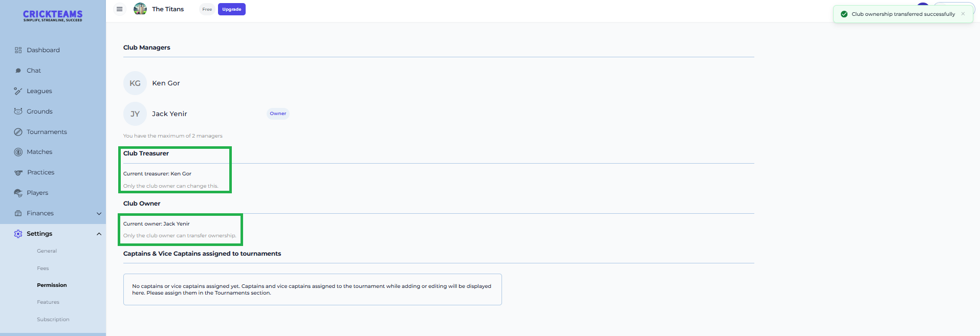Click the Players helmet icon
Screen dimensions: 980x336
pos(18,193)
